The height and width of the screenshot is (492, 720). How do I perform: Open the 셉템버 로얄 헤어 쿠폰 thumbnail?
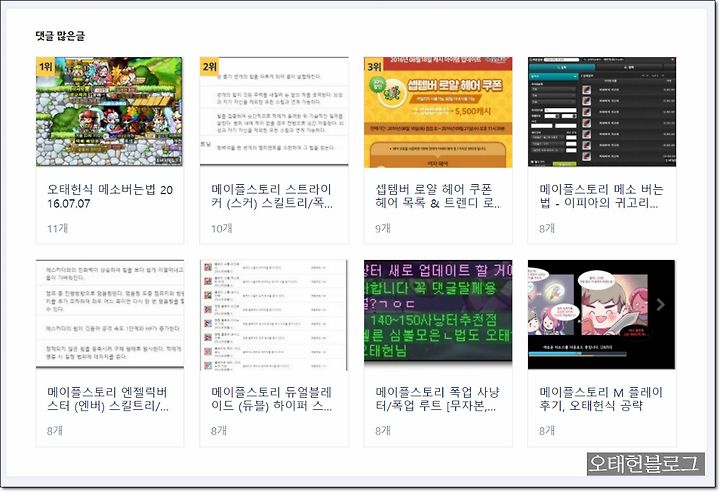click(438, 112)
